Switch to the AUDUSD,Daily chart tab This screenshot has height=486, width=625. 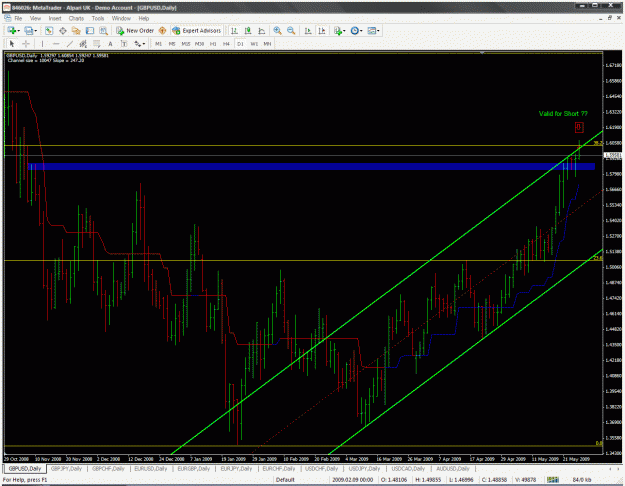coord(453,469)
